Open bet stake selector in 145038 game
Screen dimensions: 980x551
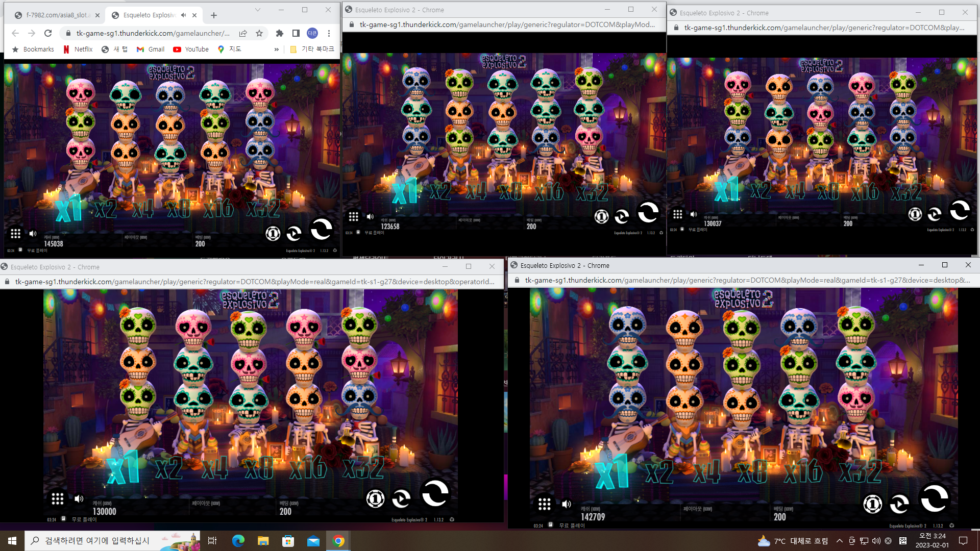pos(273,234)
